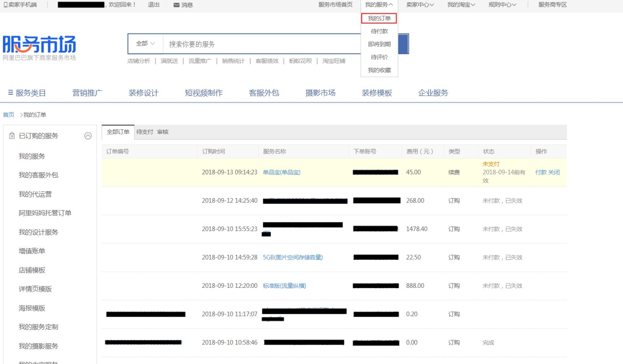Expand the 我的淘宝 dropdown menu
This screenshot has height=364, width=623.
point(461,5)
